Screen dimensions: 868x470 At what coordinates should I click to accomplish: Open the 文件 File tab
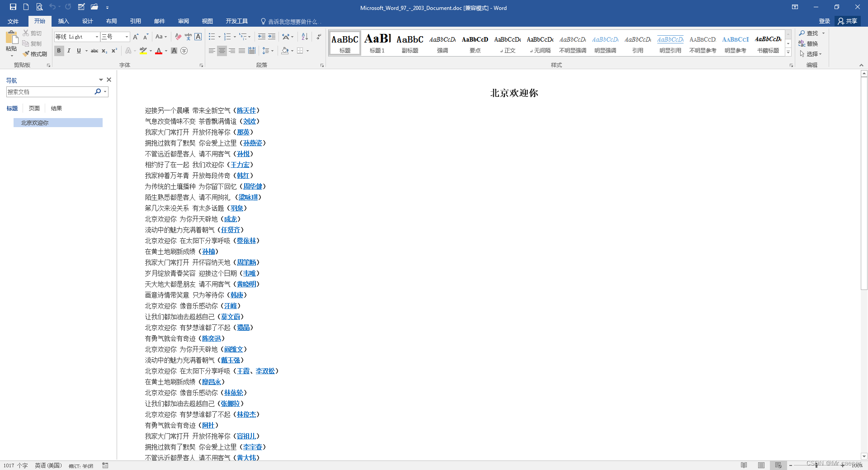point(13,21)
